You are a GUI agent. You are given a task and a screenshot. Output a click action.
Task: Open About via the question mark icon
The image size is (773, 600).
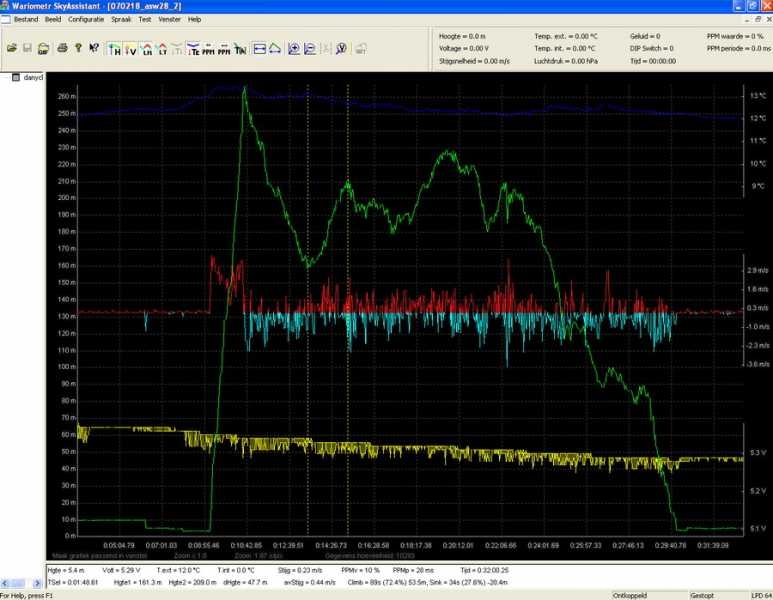click(x=78, y=48)
